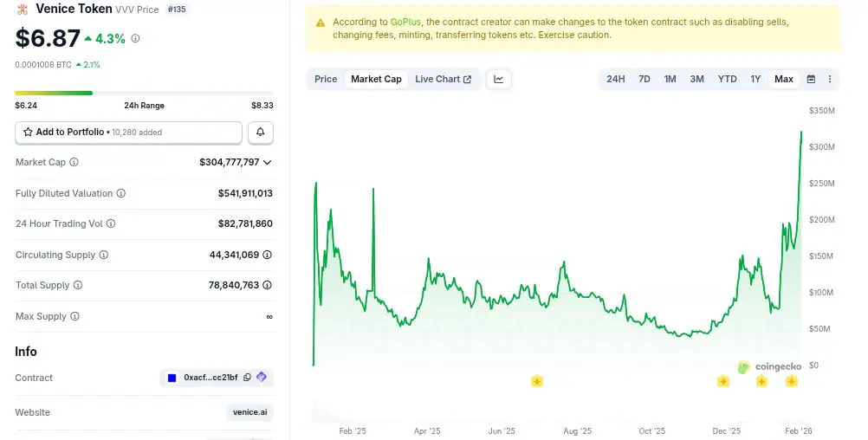Select the 24H time range
The image size is (868, 440).
tap(615, 79)
